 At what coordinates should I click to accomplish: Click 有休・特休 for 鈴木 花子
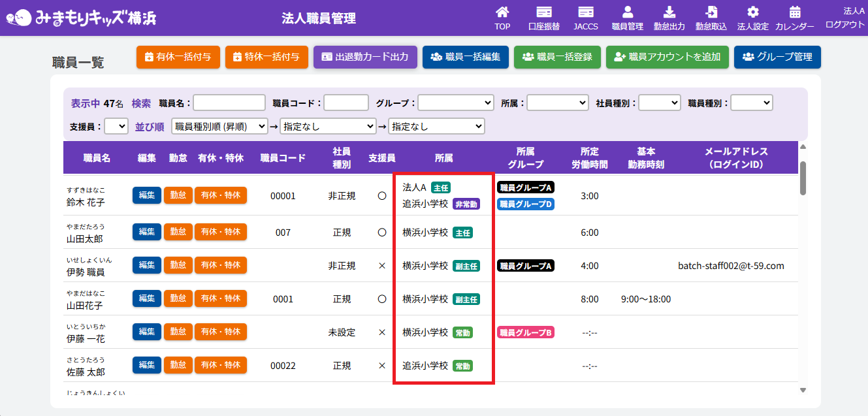[x=221, y=195]
